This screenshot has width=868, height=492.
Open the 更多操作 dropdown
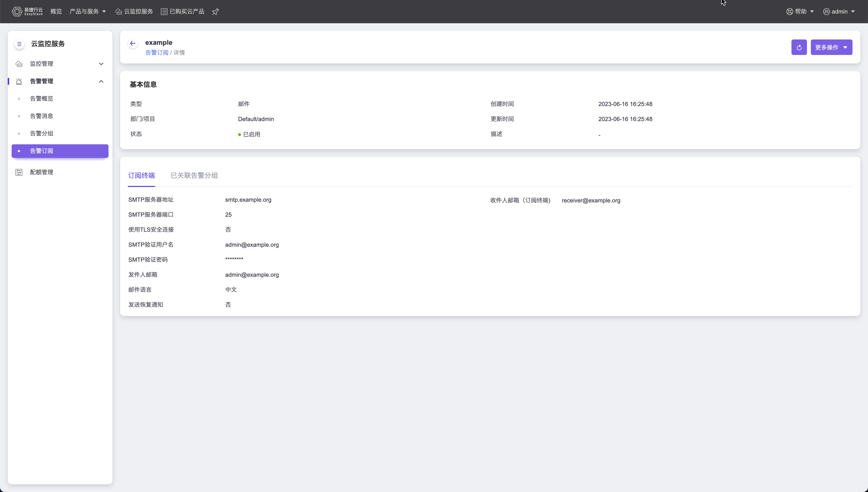pos(831,47)
